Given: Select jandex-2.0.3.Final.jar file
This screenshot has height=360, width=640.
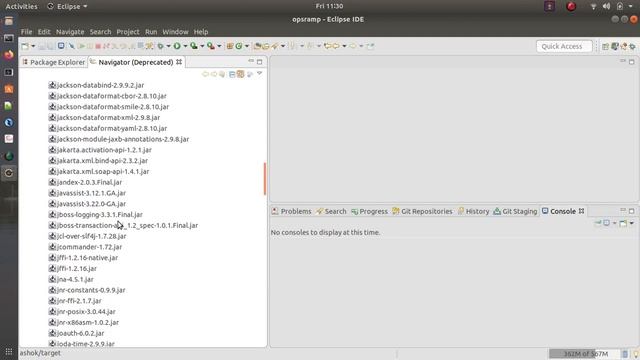Looking at the screenshot, I should coord(85,182).
